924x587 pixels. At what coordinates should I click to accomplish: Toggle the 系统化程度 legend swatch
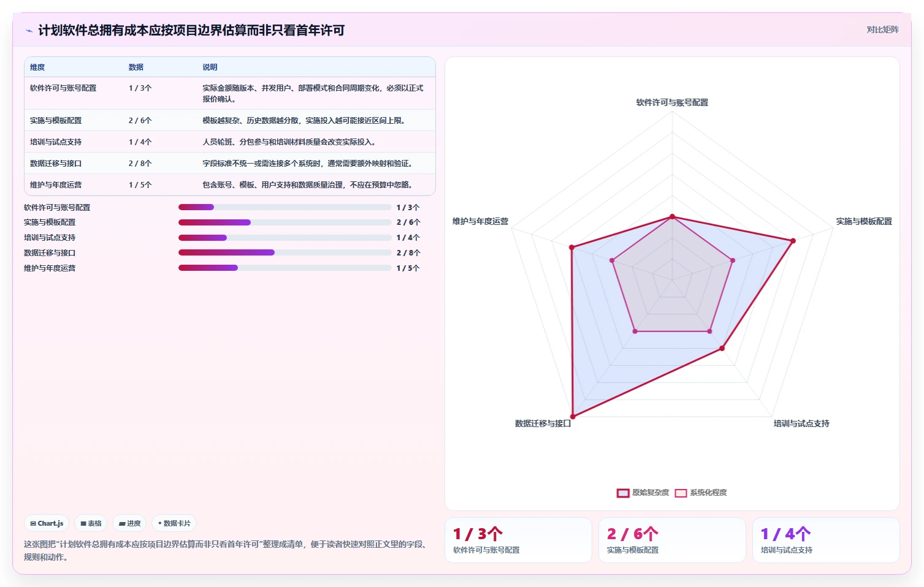681,493
